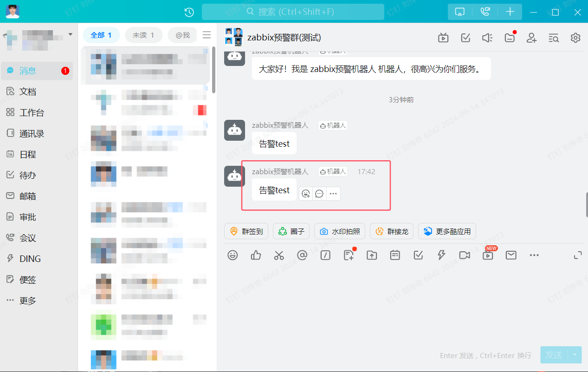Image resolution: width=588 pixels, height=372 pixels.
Task: Select the 未读 conversation filter tab
Action: [x=143, y=35]
